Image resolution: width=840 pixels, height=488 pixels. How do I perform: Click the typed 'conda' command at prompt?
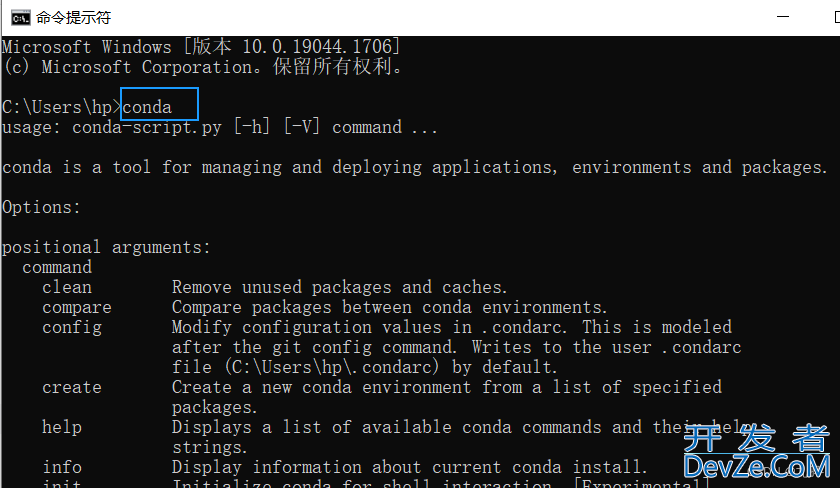(x=147, y=107)
